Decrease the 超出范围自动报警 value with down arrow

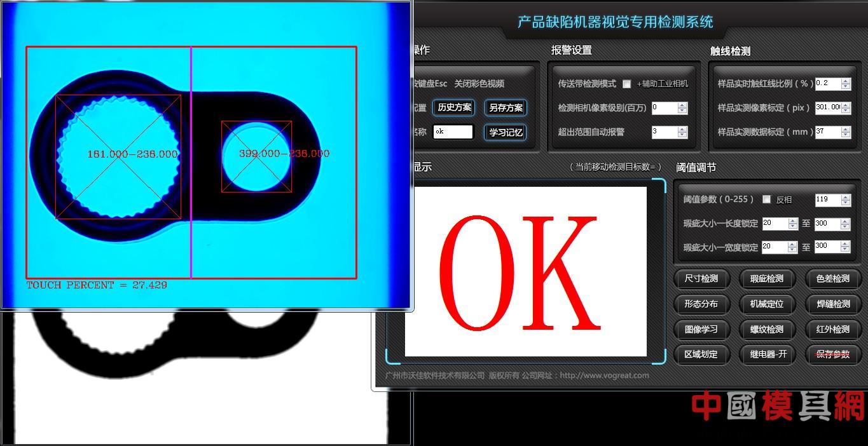pos(682,135)
